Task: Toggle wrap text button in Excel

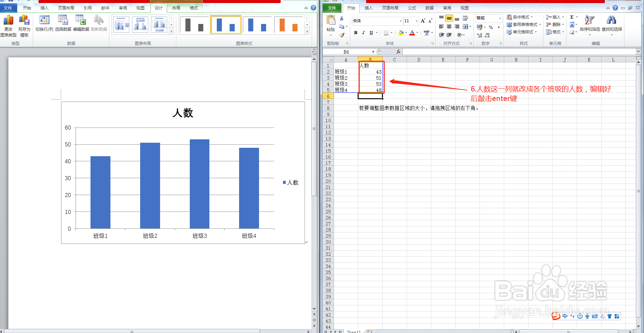Action: tap(466, 18)
